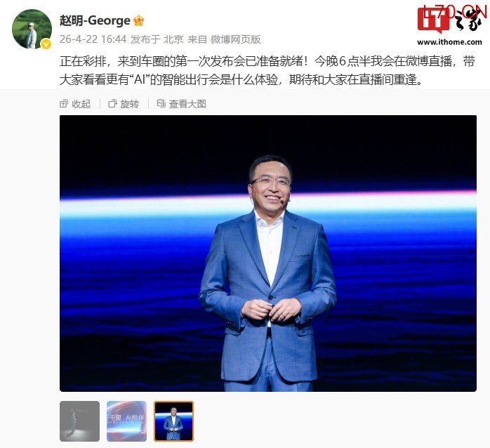Click the view large image icon

[x=161, y=103]
